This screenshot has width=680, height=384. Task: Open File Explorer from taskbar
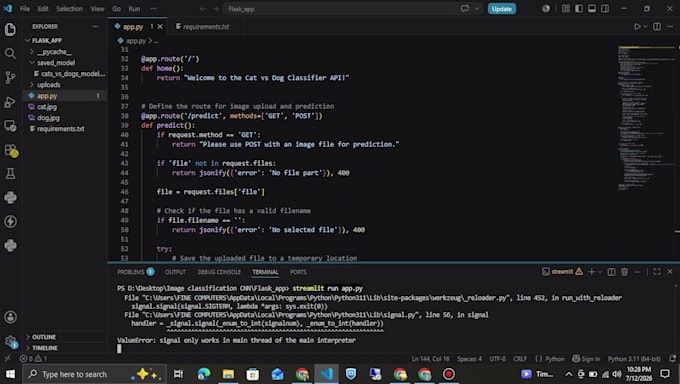pyautogui.click(x=228, y=374)
